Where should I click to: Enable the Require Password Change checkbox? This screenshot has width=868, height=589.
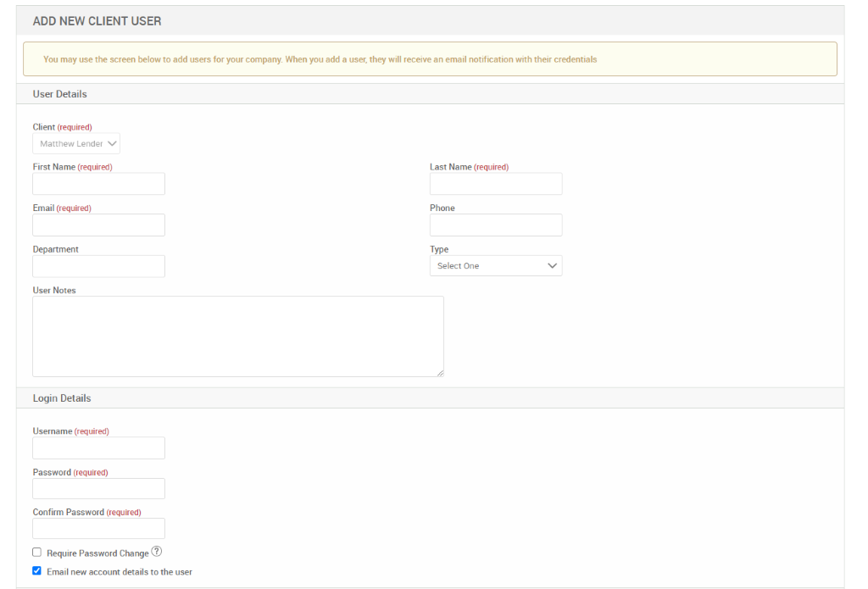(x=37, y=553)
